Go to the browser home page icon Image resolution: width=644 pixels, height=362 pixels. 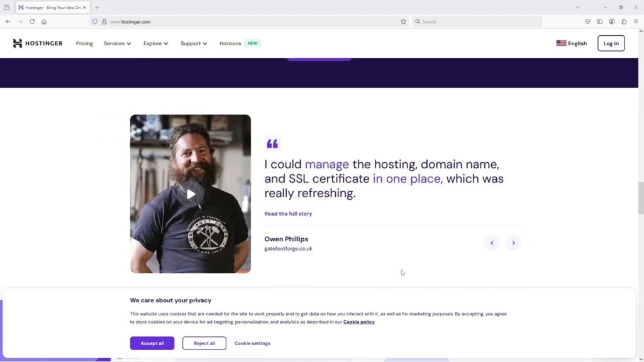coord(44,21)
